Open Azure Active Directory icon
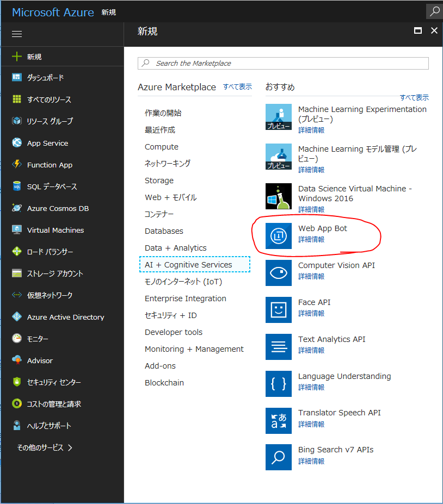Screen dimensions: 443x504 pos(17,316)
